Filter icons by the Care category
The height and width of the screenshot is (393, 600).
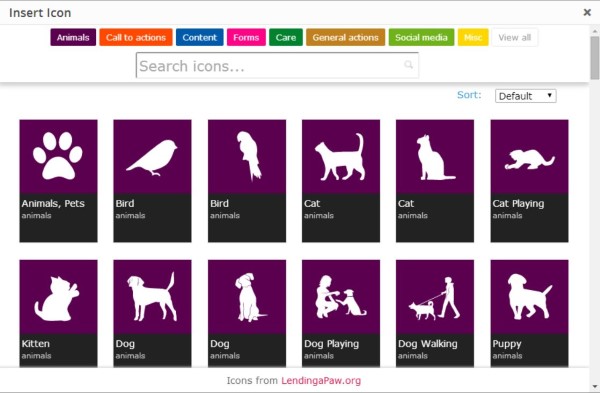[286, 38]
